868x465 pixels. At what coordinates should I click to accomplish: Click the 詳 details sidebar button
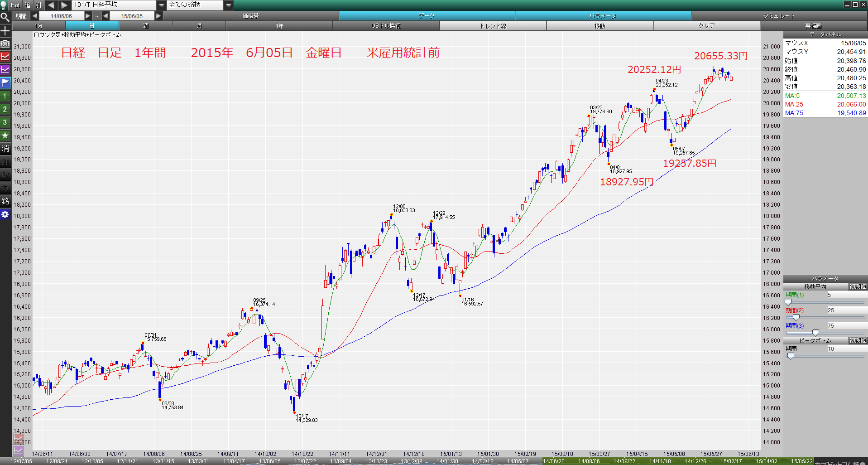[x=5, y=162]
